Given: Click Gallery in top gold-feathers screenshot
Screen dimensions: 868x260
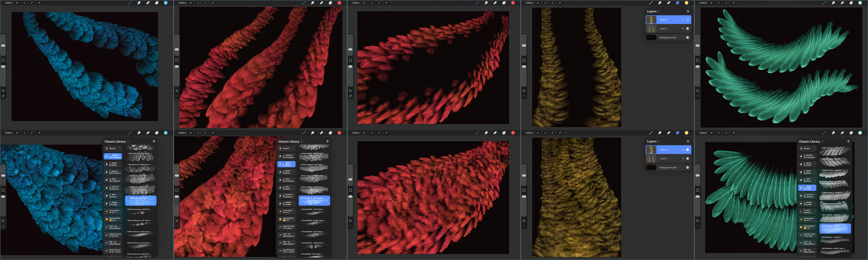Looking at the screenshot, I should tap(529, 3).
